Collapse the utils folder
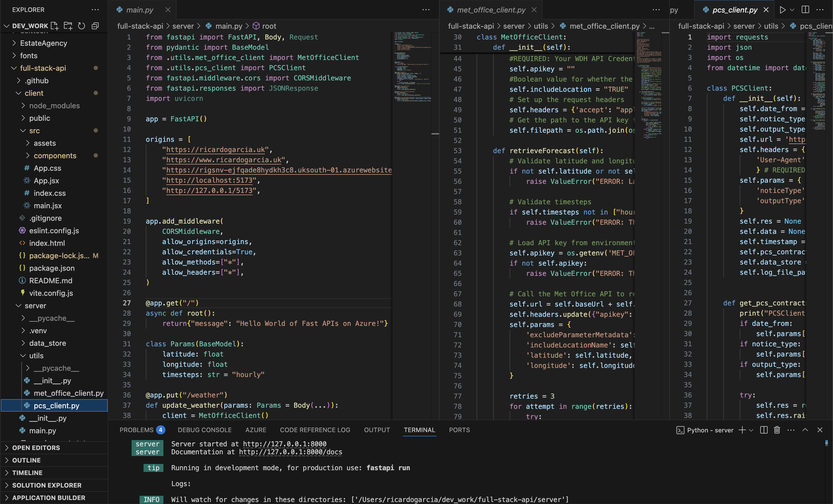Image resolution: width=833 pixels, height=504 pixels. [36, 355]
